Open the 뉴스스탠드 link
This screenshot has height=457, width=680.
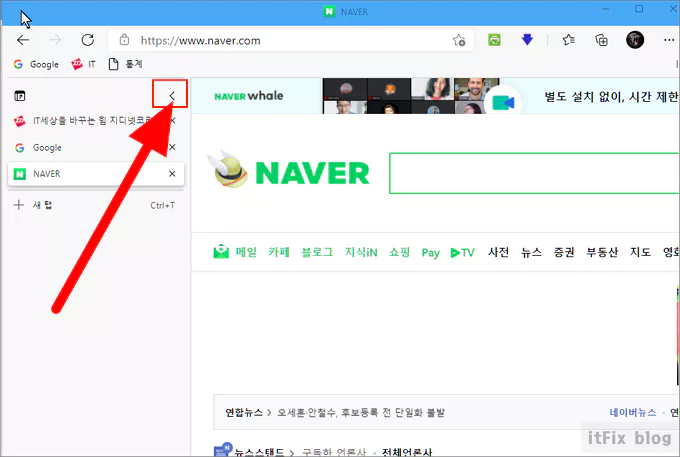(x=259, y=452)
